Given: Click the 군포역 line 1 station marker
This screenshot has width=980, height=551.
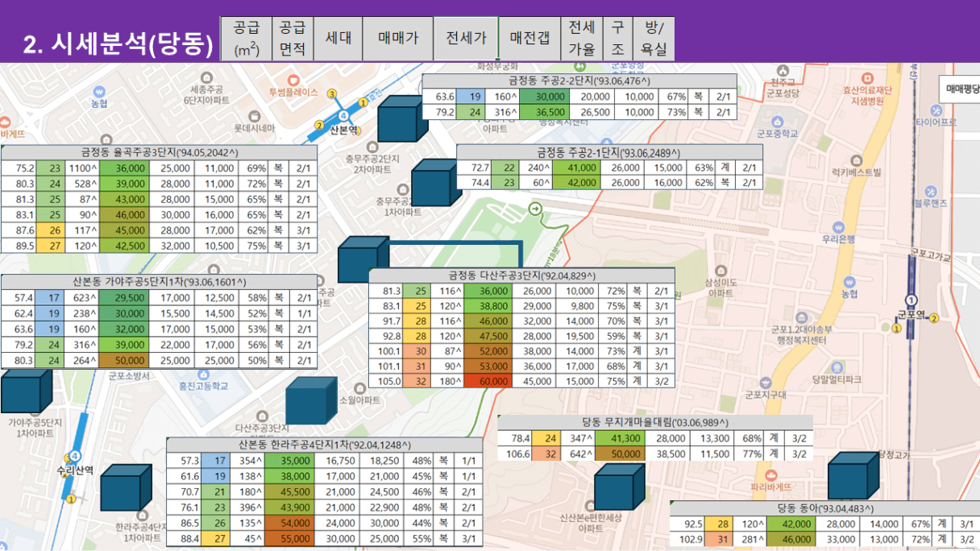Looking at the screenshot, I should (x=911, y=300).
